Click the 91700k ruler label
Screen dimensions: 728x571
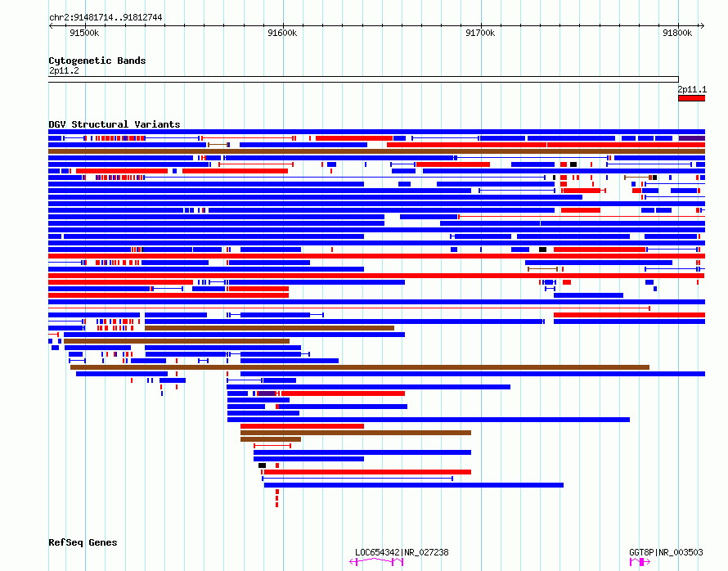pos(480,33)
